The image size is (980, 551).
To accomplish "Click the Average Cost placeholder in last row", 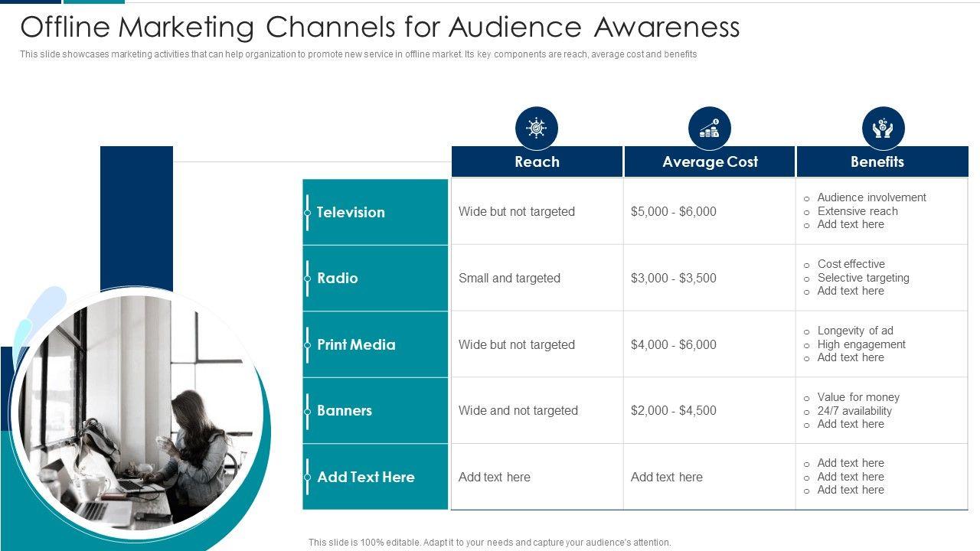I will [x=667, y=477].
